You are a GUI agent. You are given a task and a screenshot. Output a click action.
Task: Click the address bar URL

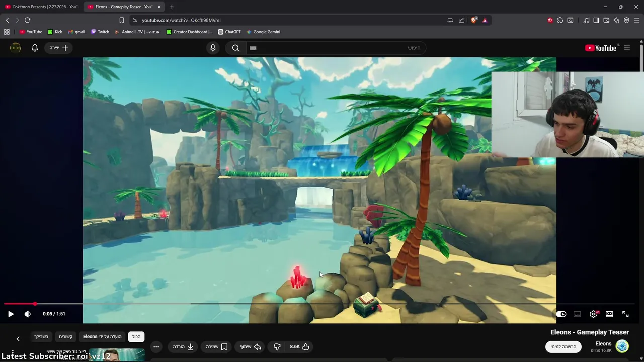pyautogui.click(x=181, y=20)
